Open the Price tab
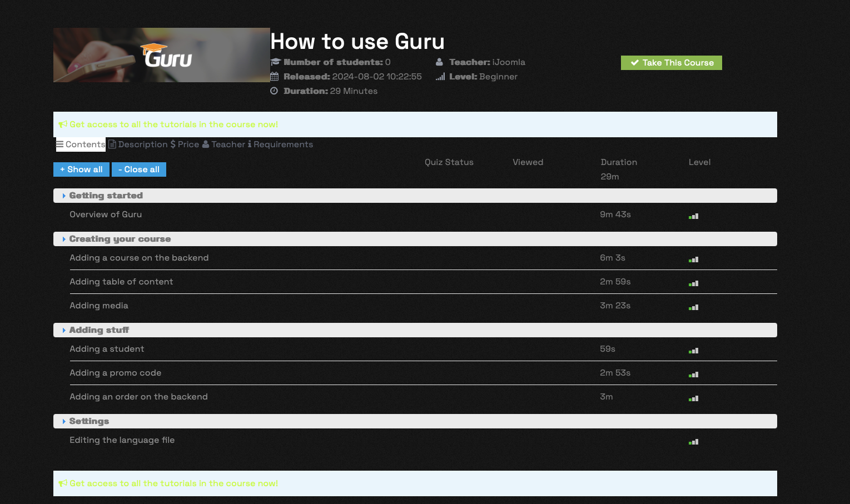 click(x=185, y=144)
